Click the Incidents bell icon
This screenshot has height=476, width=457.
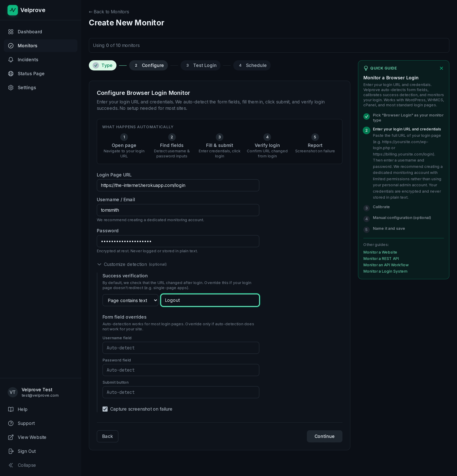click(11, 60)
